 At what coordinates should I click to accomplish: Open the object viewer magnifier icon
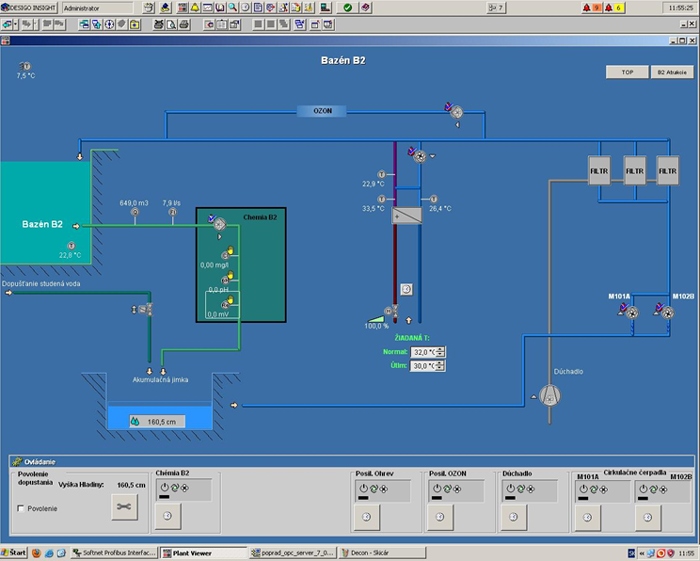[x=233, y=8]
